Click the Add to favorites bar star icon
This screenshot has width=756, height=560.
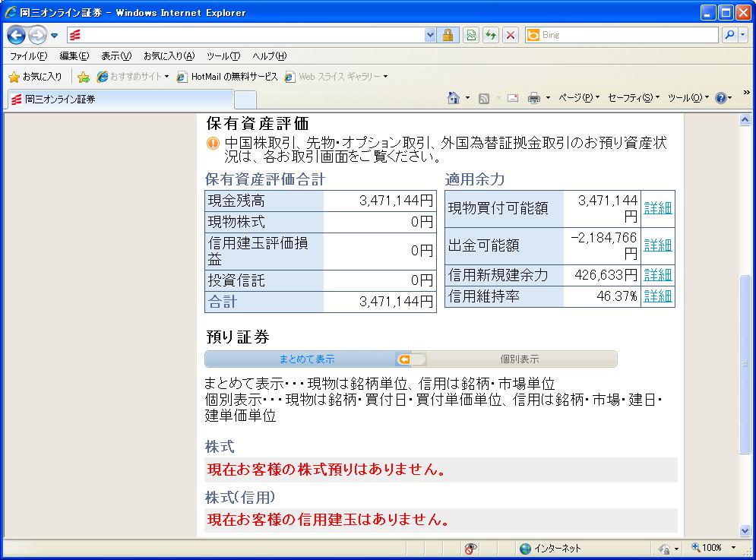point(84,77)
